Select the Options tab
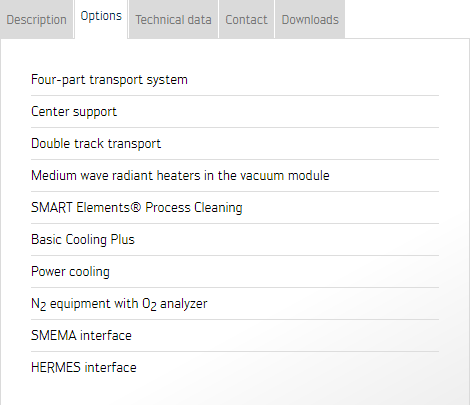 (101, 19)
